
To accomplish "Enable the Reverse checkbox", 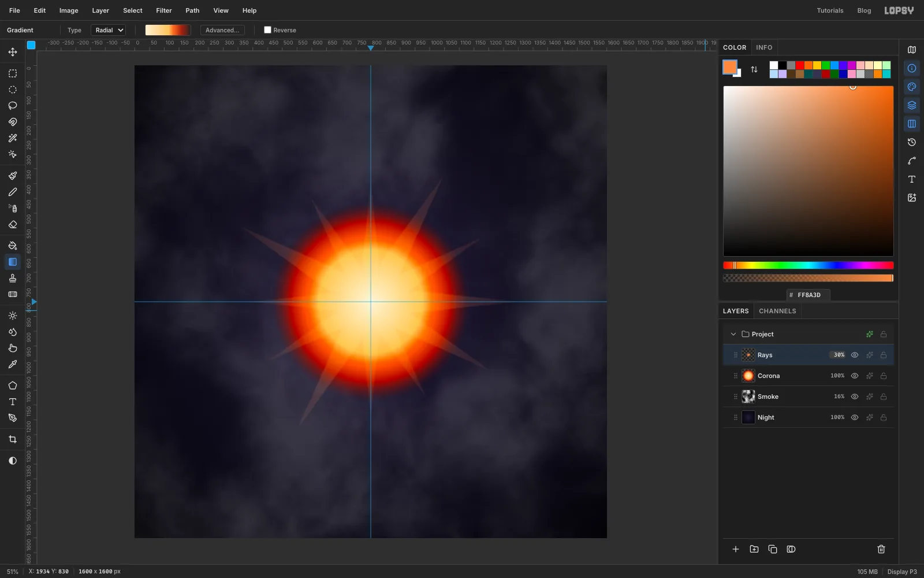I will coord(267,30).
